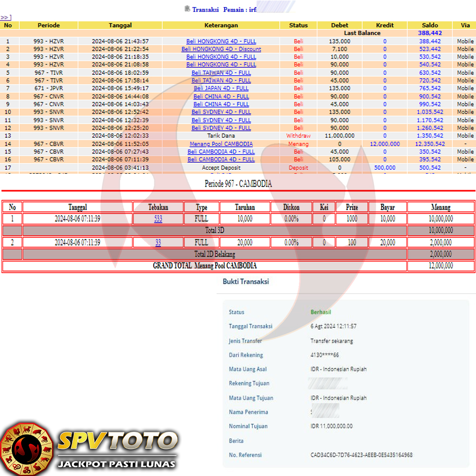Open Beli HONGKONG 4D - FULL at 21:43:57
This screenshot has height=476, width=476.
pos(221,41)
